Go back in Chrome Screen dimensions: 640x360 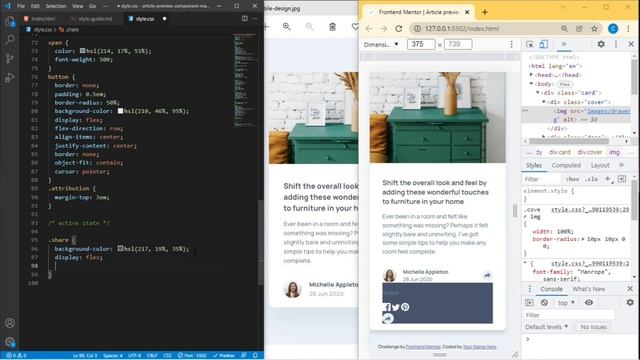pyautogui.click(x=369, y=29)
